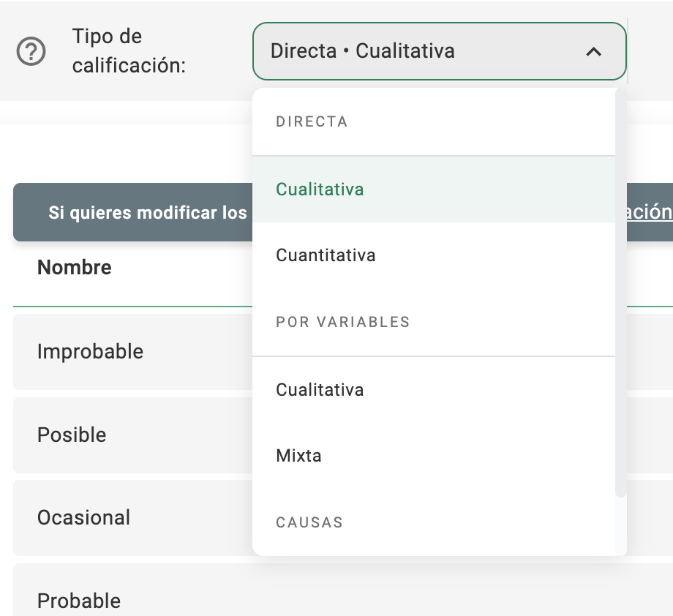This screenshot has height=616, width=673.
Task: Click the POR VARIABLES group header
Action: 342,323
